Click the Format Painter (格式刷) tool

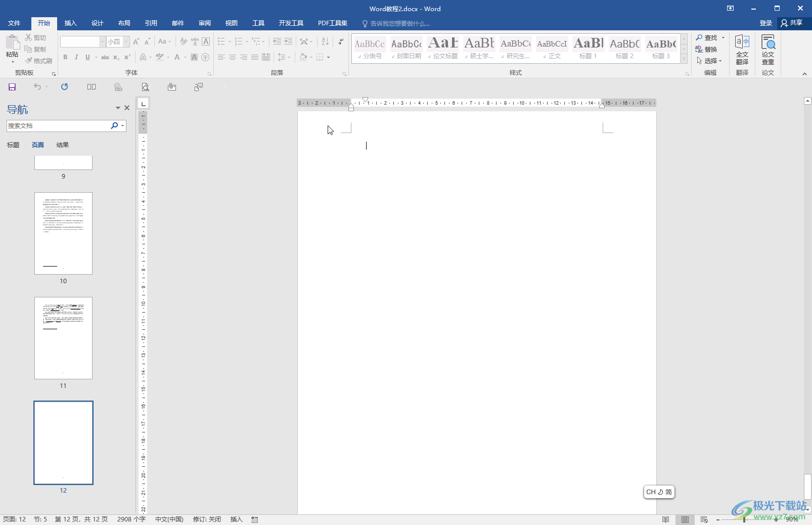[38, 61]
